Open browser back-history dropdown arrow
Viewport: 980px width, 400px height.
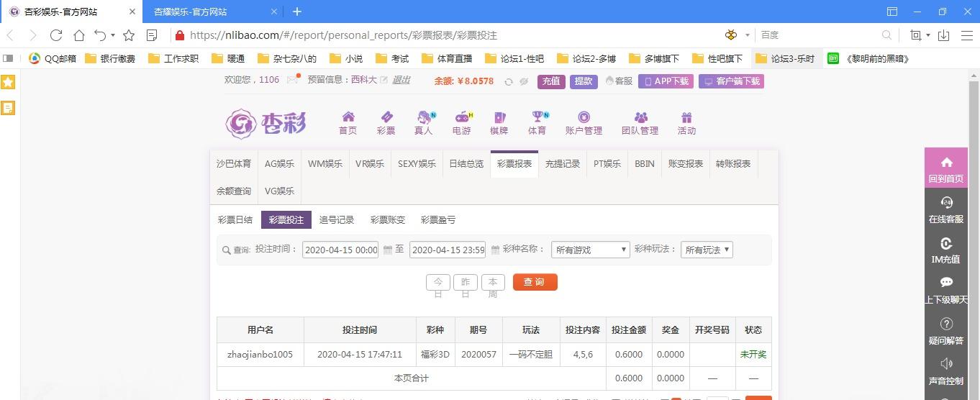point(112,35)
